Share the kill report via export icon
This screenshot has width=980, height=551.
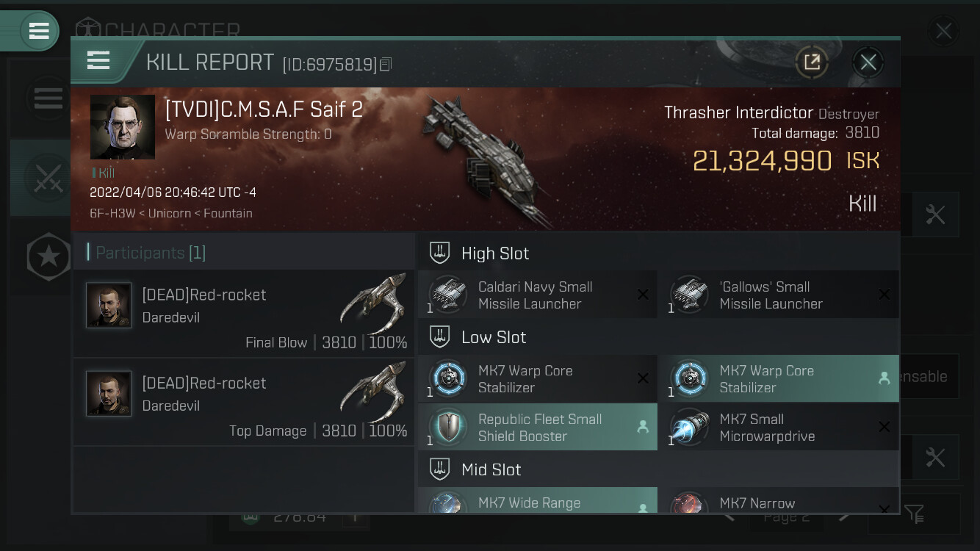click(812, 62)
